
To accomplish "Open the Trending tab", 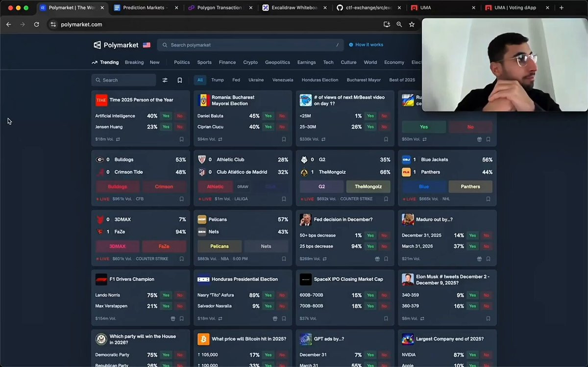I will coord(105,62).
